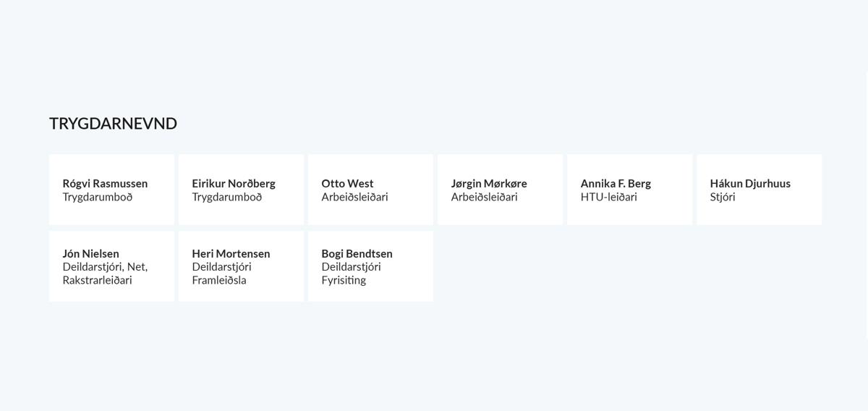Click the Fyrisiting text line

coord(344,281)
